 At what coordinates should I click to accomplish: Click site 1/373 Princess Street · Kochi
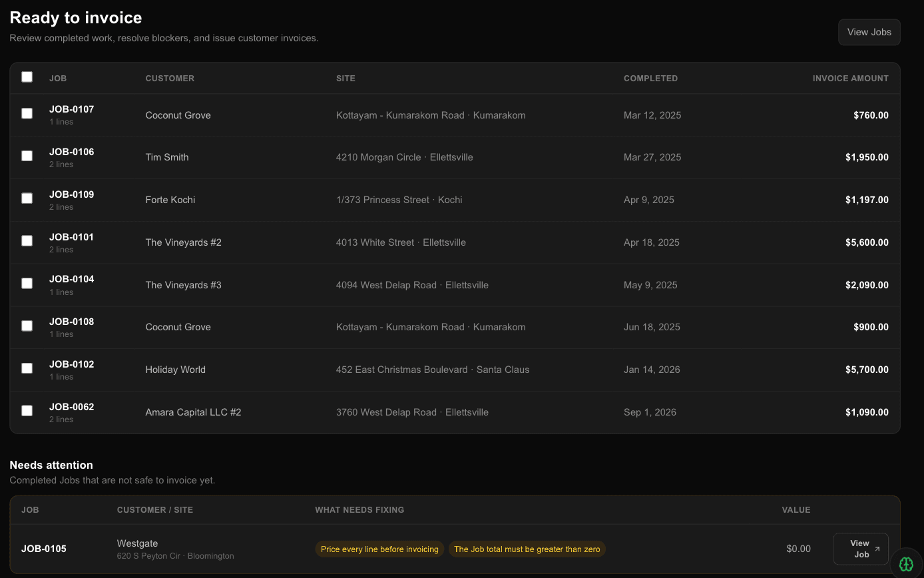point(399,200)
